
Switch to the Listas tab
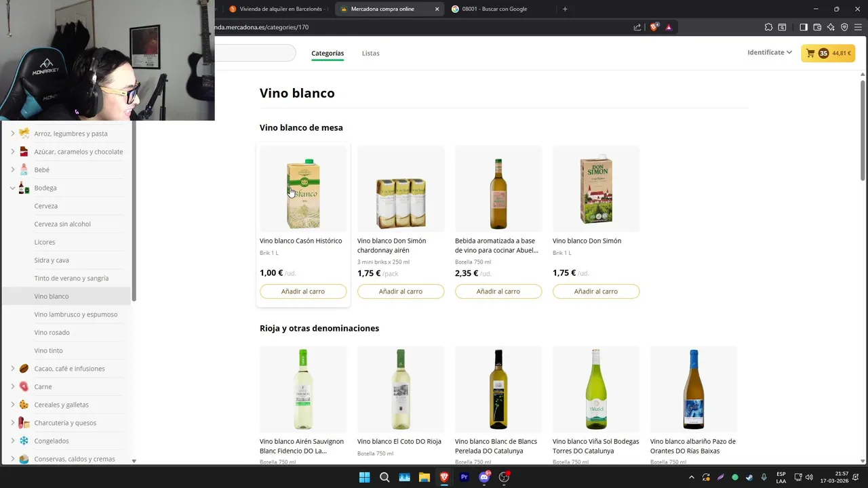coord(370,53)
